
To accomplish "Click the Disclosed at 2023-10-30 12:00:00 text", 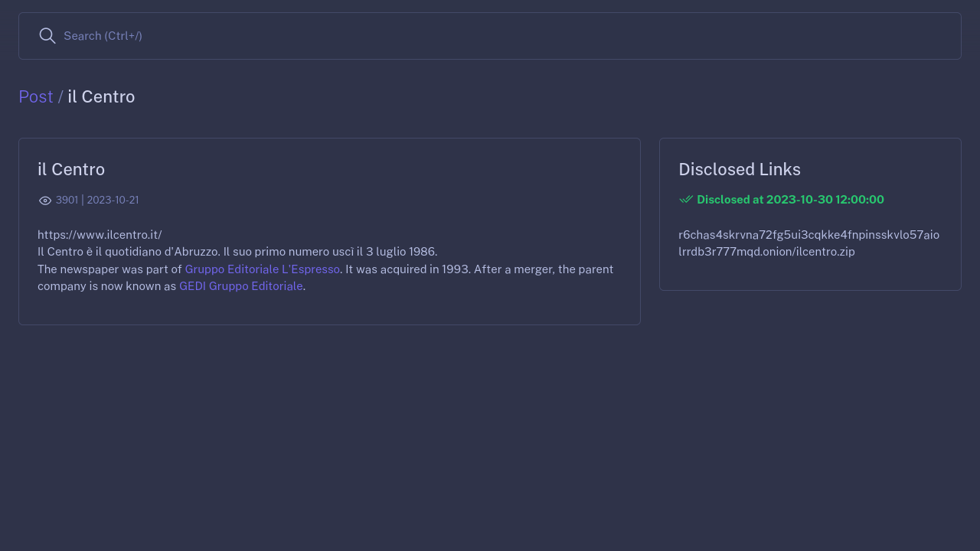I will click(790, 200).
